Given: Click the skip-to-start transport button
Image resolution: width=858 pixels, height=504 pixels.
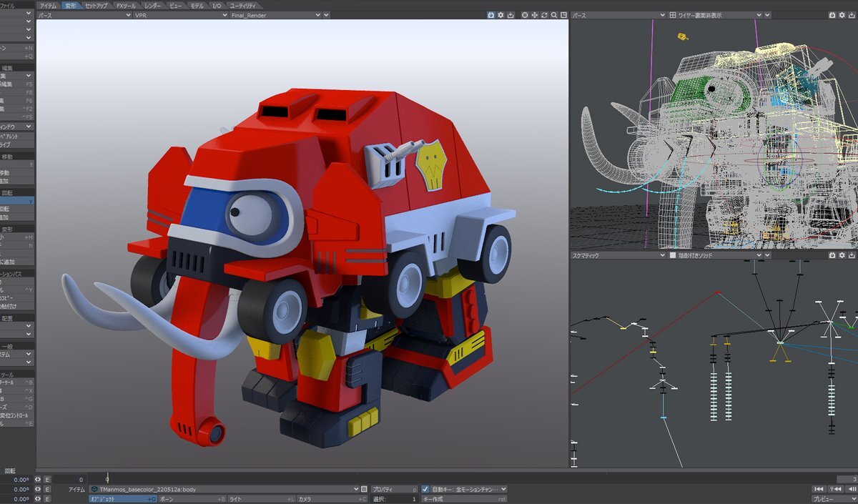Looking at the screenshot, I should pyautogui.click(x=819, y=489).
